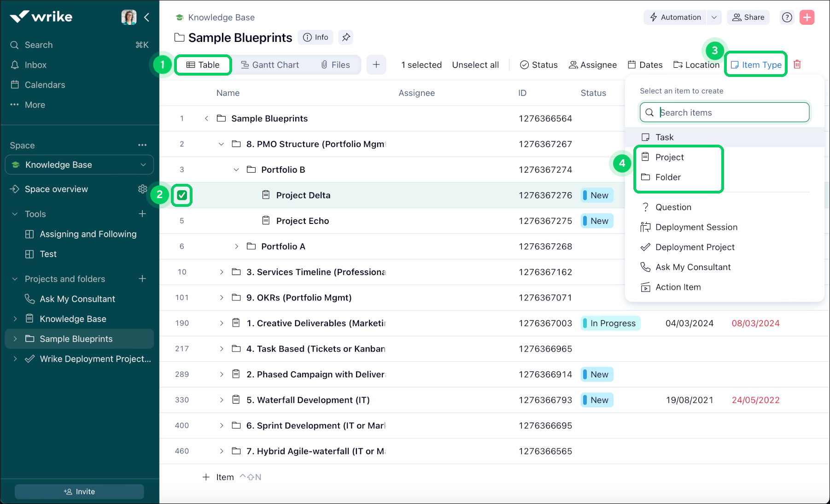Image resolution: width=830 pixels, height=504 pixels.
Task: Select Folder from the item type list
Action: [x=725, y=177]
